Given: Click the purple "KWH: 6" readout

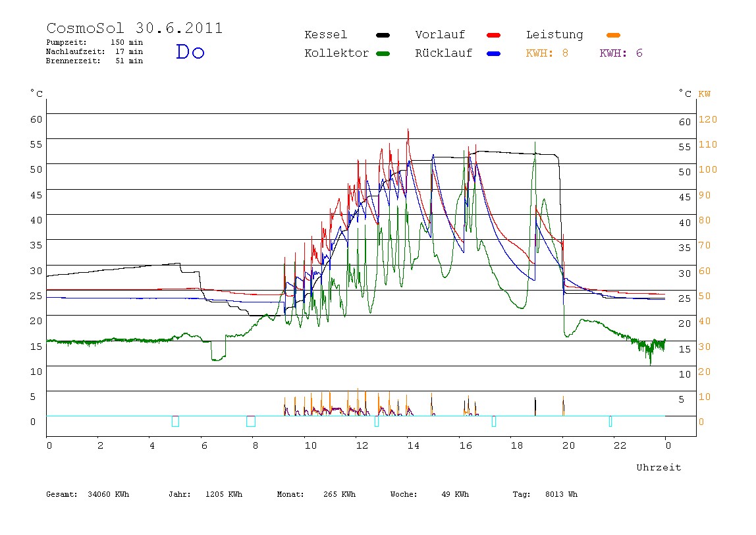Looking at the screenshot, I should pyautogui.click(x=621, y=53).
